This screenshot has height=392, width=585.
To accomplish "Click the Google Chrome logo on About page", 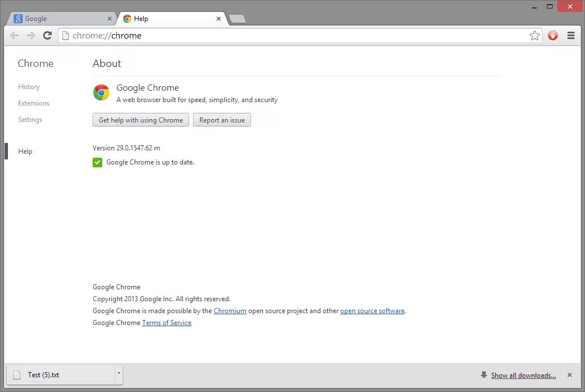I will click(101, 92).
